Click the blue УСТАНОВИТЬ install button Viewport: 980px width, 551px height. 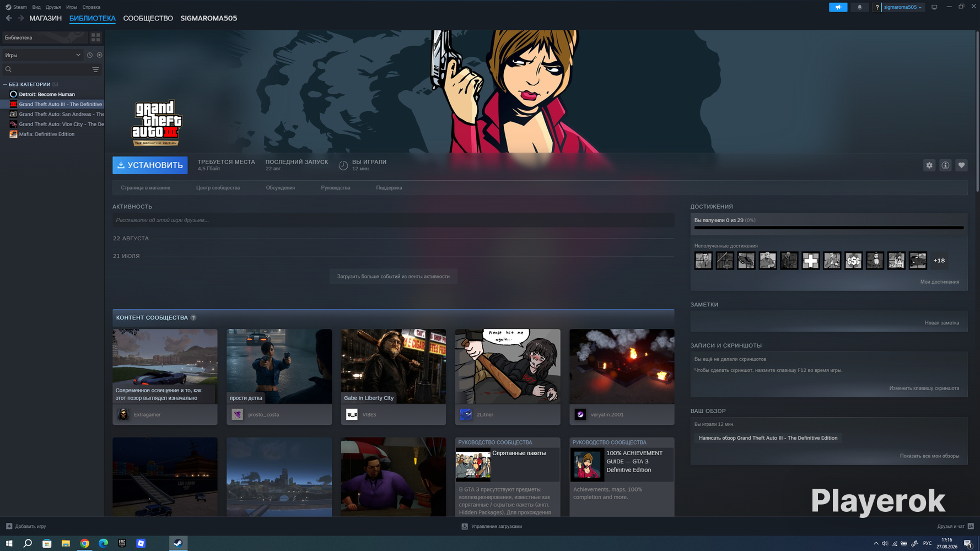tap(150, 165)
